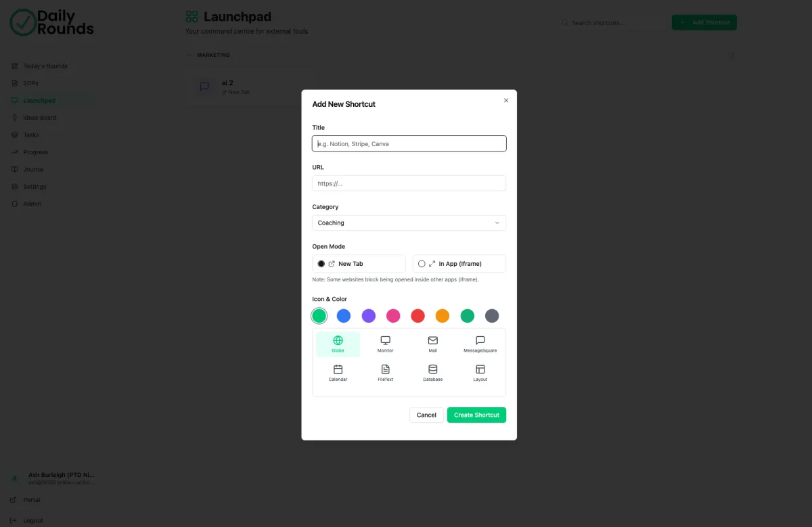
Task: Choose the Calendar icon
Action: (x=338, y=373)
